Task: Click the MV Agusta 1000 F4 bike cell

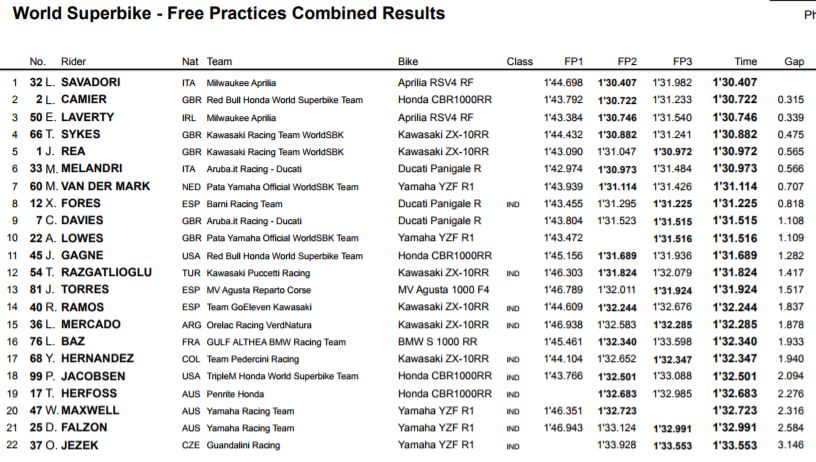Action: coord(441,290)
